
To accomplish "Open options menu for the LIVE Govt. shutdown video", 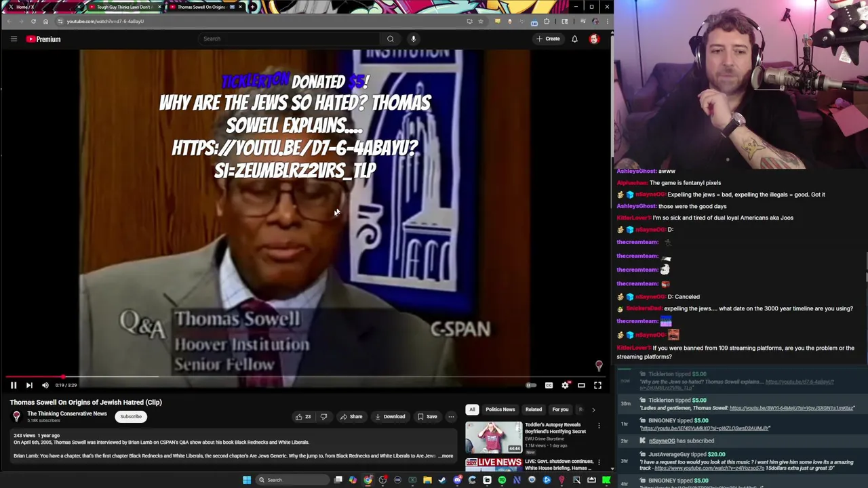I will click(599, 462).
